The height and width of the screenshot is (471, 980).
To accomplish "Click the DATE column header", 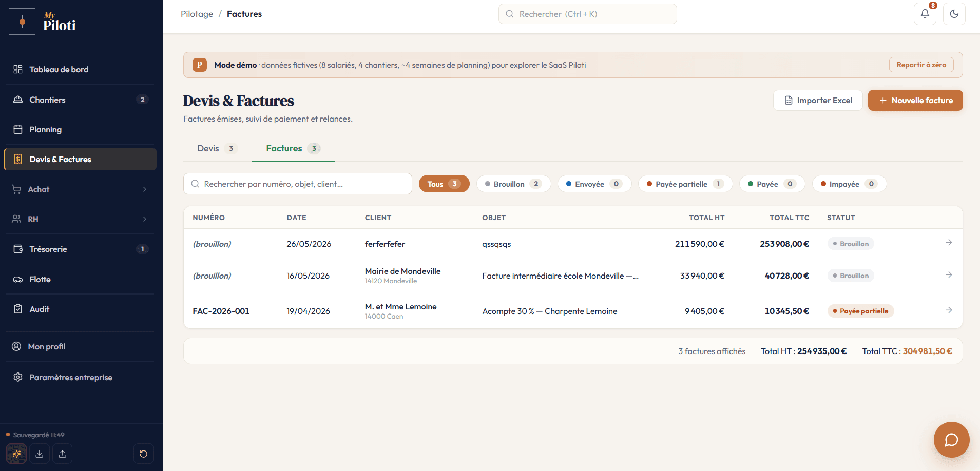I will (296, 218).
